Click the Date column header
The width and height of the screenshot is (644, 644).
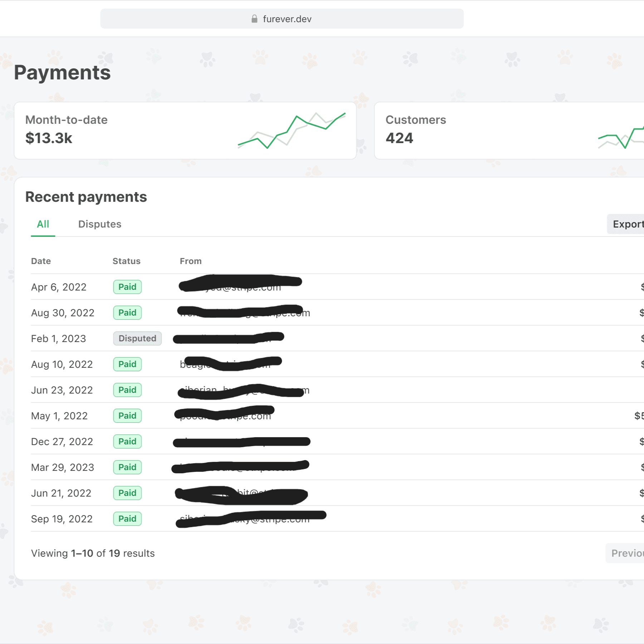coord(41,261)
